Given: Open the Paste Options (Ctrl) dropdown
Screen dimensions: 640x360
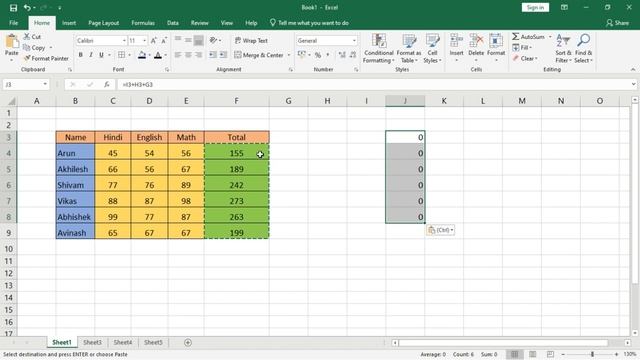Looking at the screenshot, I should 440,230.
